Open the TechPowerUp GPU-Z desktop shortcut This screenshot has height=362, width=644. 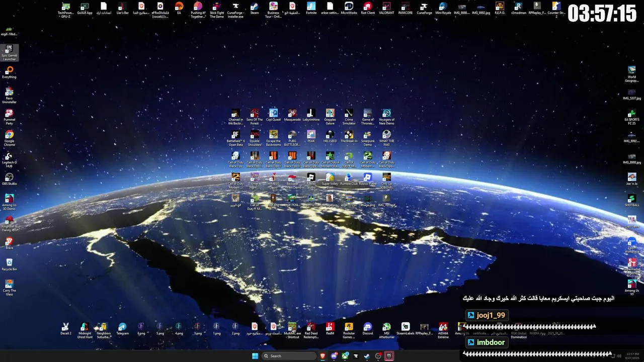(66, 10)
